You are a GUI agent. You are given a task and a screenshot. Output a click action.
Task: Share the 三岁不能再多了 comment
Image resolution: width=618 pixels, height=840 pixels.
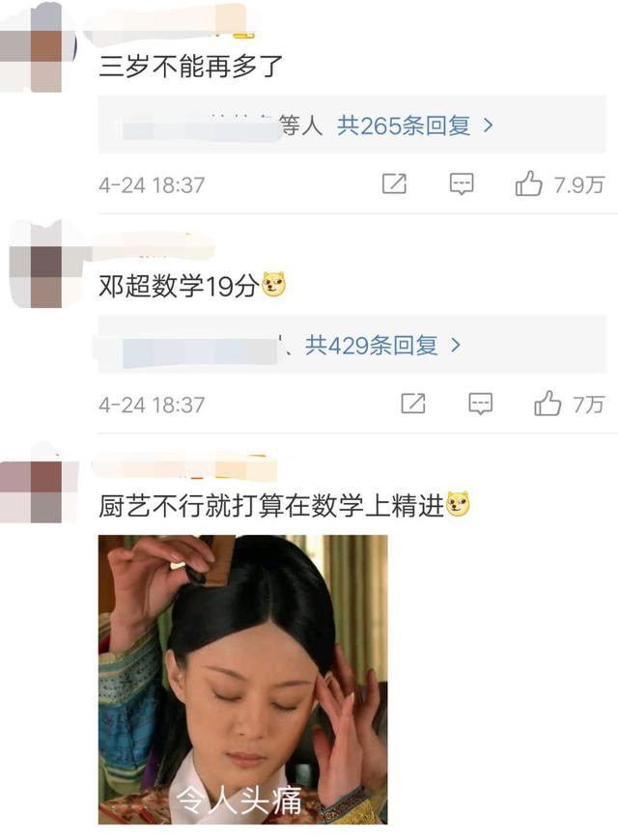[394, 184]
